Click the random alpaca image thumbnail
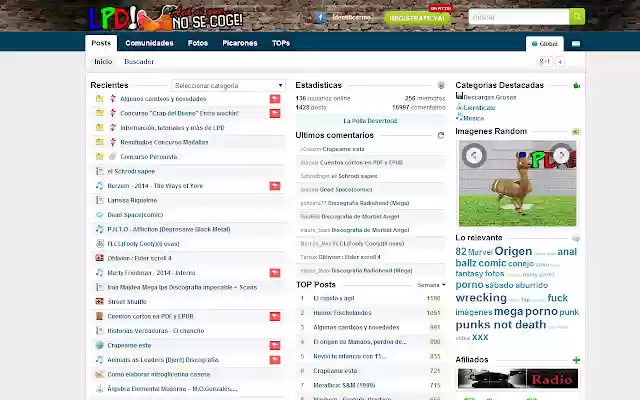The width and height of the screenshot is (640, 400). [518, 183]
